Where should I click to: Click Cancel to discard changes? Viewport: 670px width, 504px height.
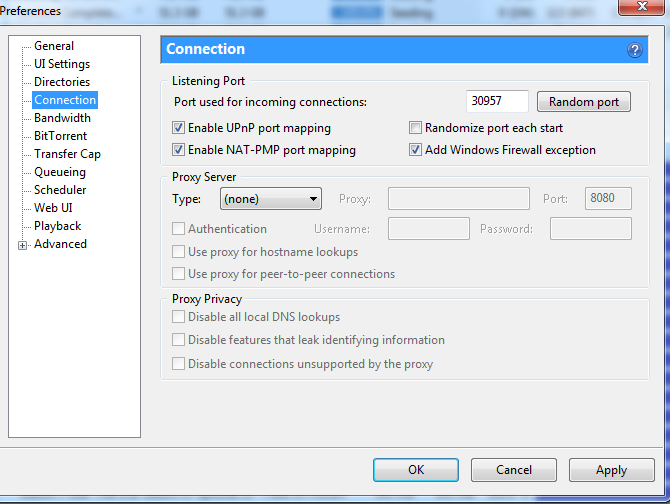513,470
